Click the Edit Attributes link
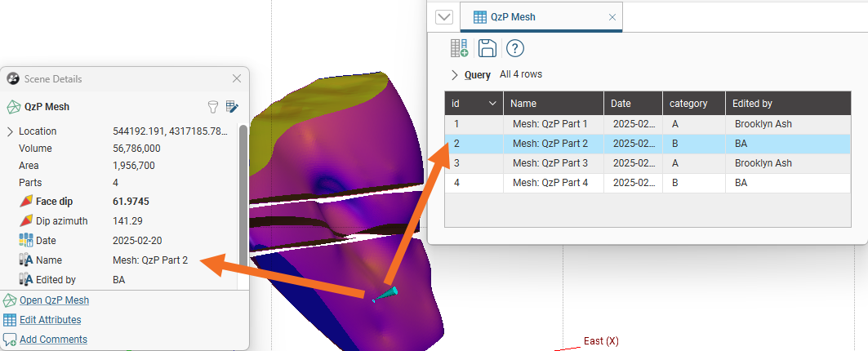 click(50, 320)
